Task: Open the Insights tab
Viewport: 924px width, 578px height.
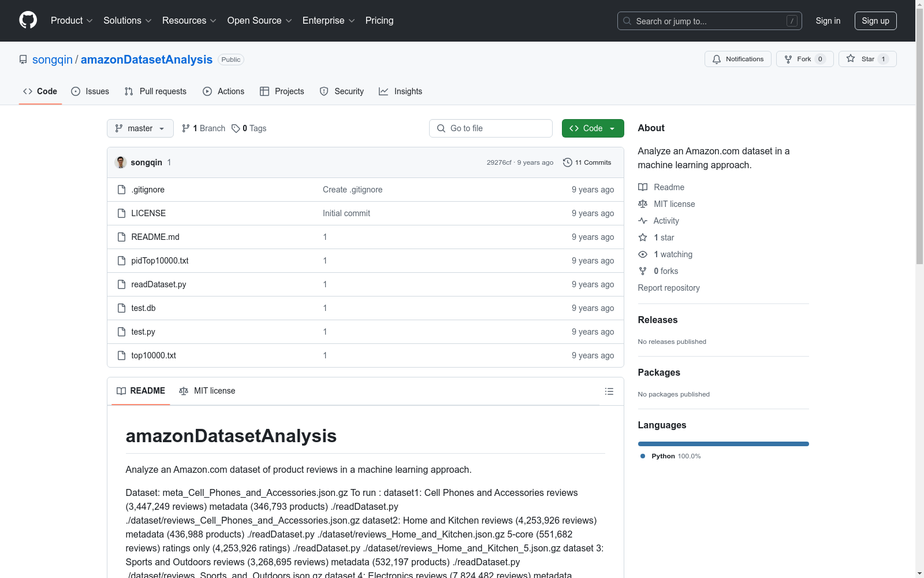Action: click(x=401, y=91)
